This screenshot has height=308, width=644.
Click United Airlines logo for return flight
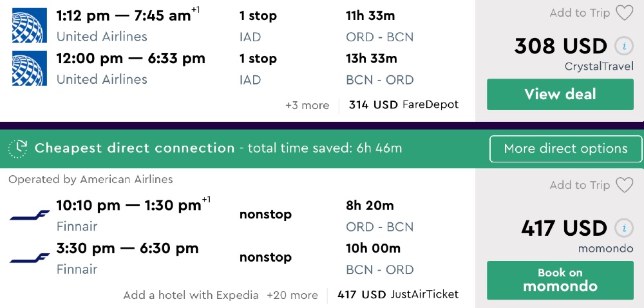[x=30, y=68]
